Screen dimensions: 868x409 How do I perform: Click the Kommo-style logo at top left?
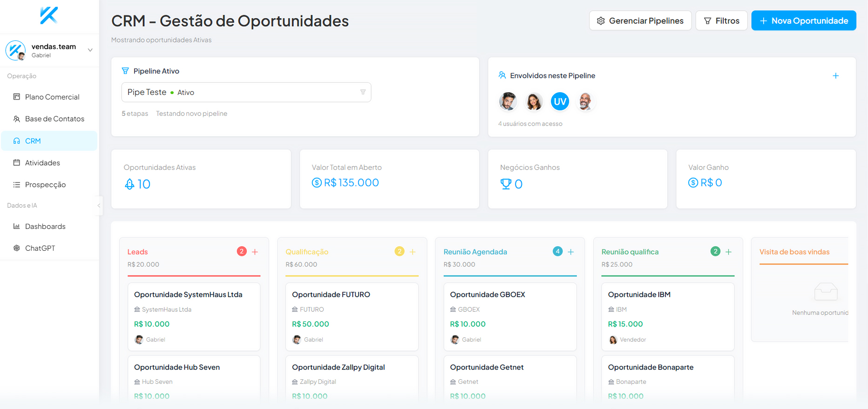coord(49,16)
